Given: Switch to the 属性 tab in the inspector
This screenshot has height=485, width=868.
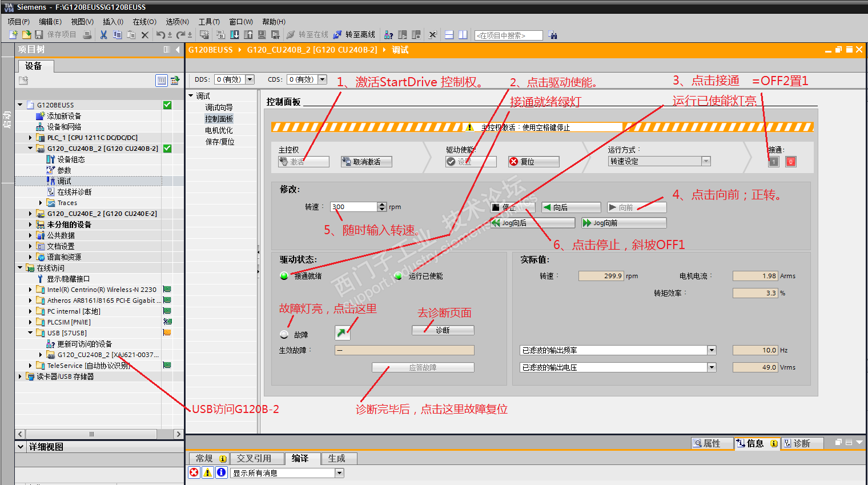Looking at the screenshot, I should [712, 443].
